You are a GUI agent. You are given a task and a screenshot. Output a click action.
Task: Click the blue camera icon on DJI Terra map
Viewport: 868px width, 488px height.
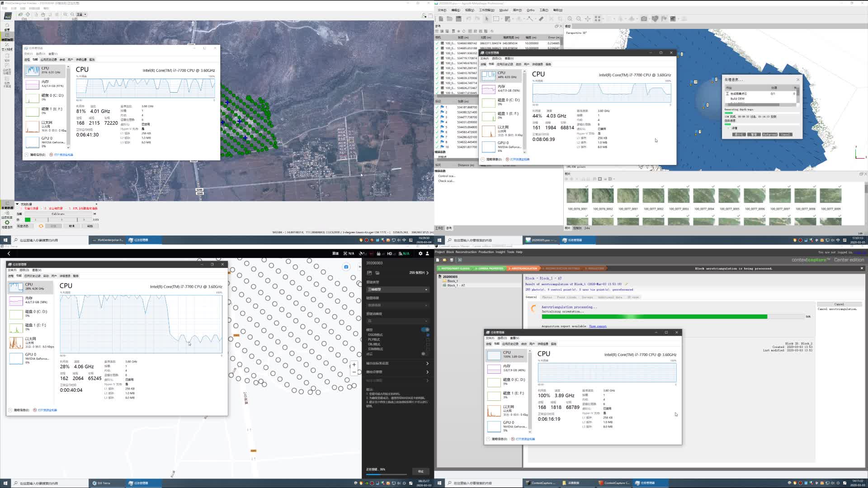(x=346, y=267)
